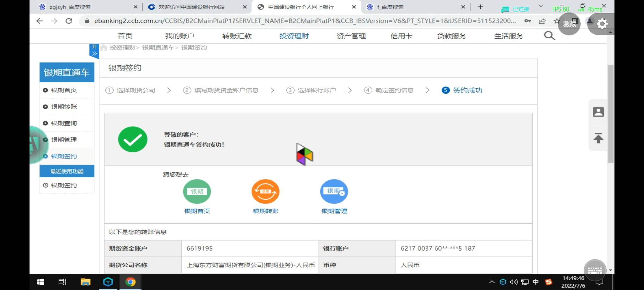Open the dropdown chevron beside 已连接

click(x=541, y=6)
